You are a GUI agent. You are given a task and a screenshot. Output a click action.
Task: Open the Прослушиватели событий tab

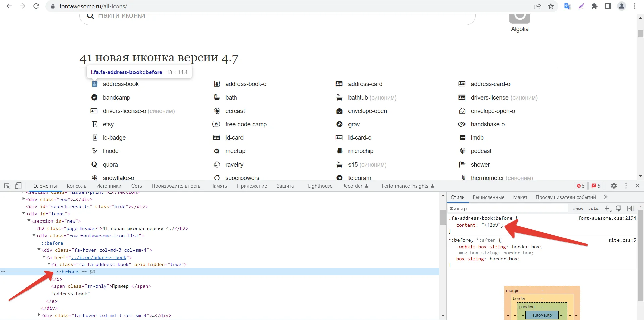click(566, 197)
